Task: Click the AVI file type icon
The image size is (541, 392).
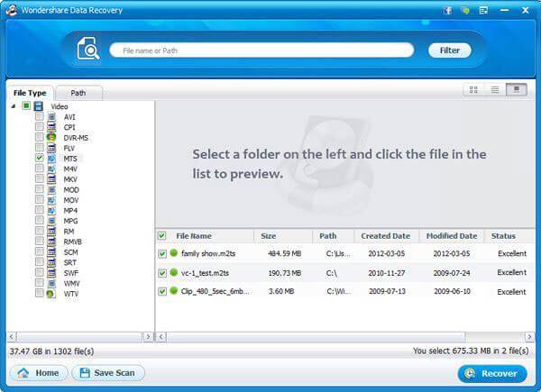Action: [51, 117]
